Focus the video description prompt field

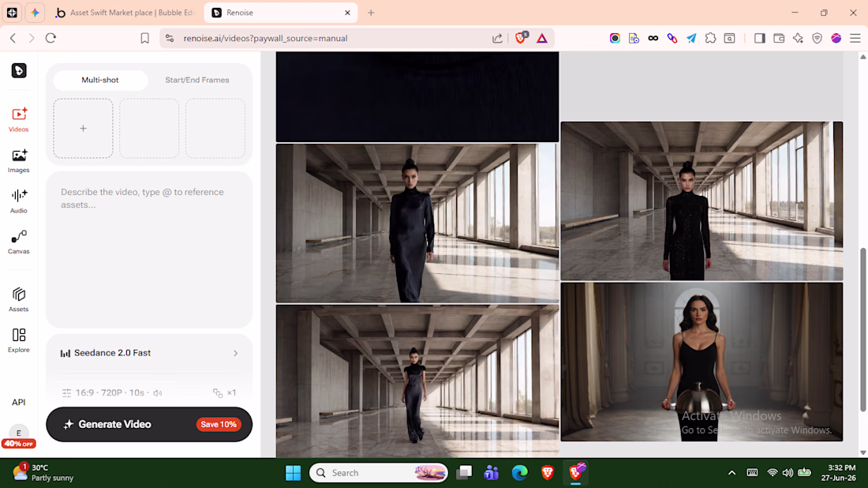click(x=149, y=250)
